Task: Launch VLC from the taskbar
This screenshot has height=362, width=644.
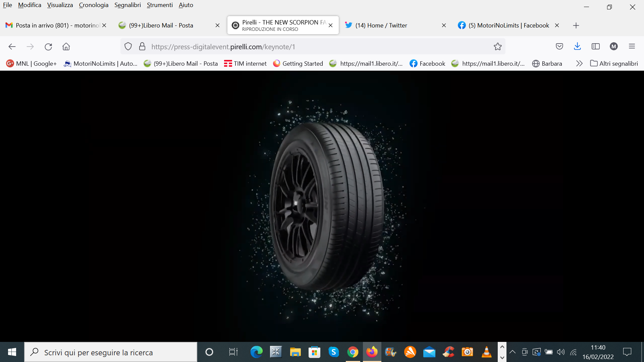Action: point(486,352)
